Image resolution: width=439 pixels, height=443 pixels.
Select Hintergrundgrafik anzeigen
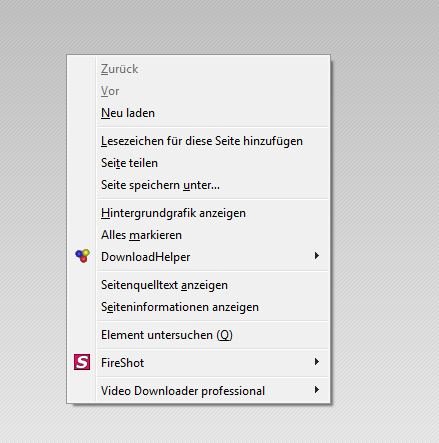(198, 213)
